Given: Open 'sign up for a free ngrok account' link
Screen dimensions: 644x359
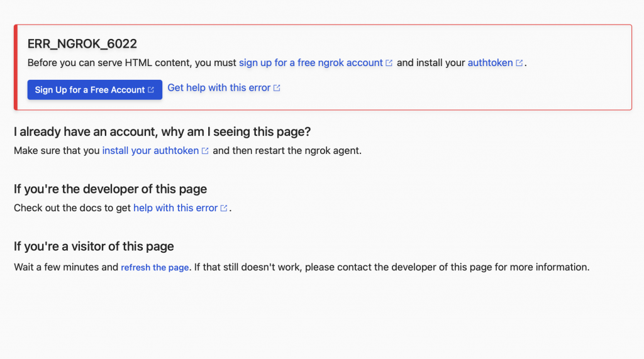Looking at the screenshot, I should [x=311, y=62].
